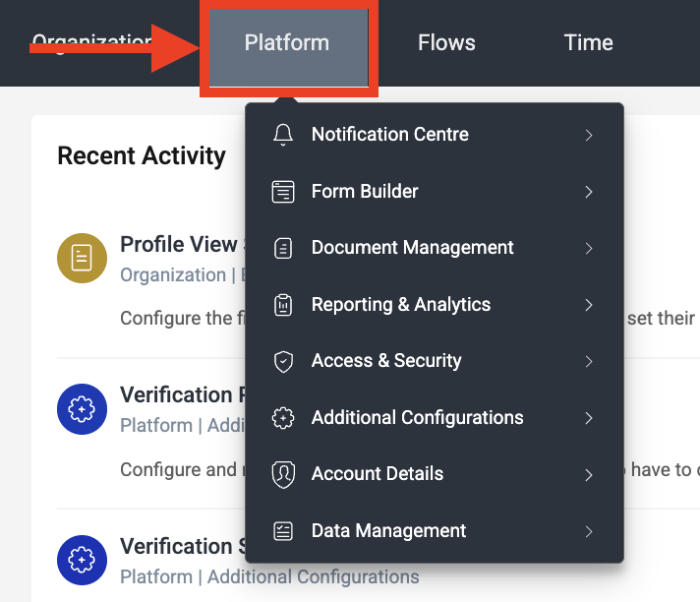This screenshot has height=602, width=700.
Task: Expand the Access & Security submenu chevron
Action: click(x=589, y=361)
